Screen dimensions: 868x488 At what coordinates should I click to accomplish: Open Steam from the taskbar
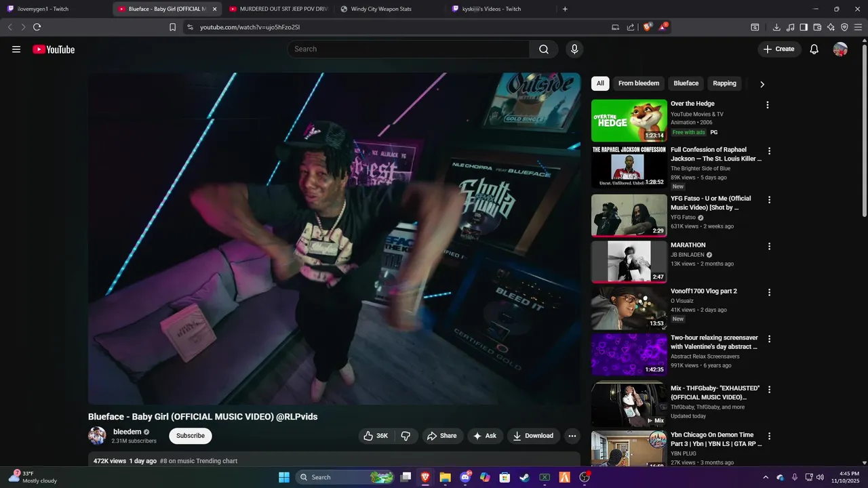coord(524,477)
